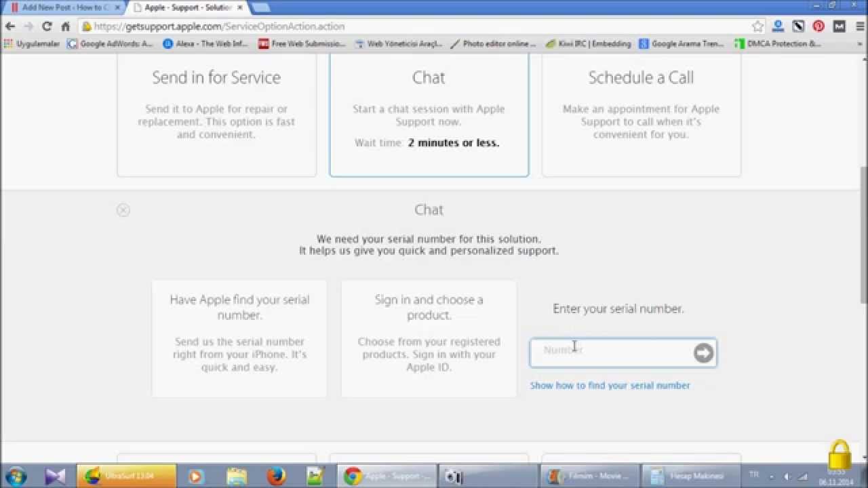This screenshot has width=868, height=488.
Task: Open the Google AdWords bookmark
Action: tap(111, 44)
